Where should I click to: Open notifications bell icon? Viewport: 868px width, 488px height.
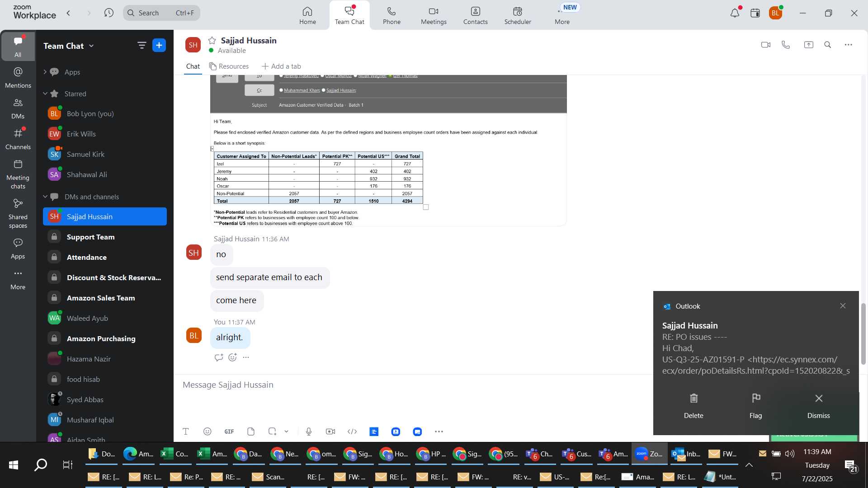[x=735, y=13]
